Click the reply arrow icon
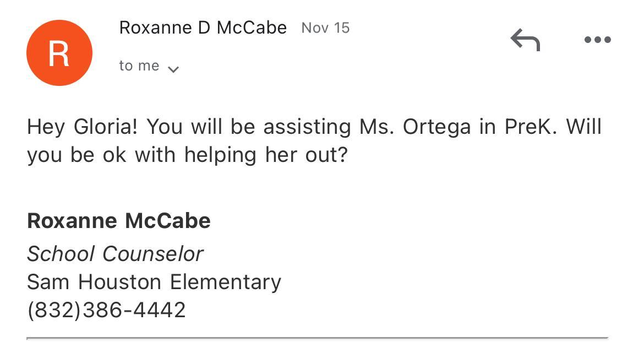 point(525,40)
